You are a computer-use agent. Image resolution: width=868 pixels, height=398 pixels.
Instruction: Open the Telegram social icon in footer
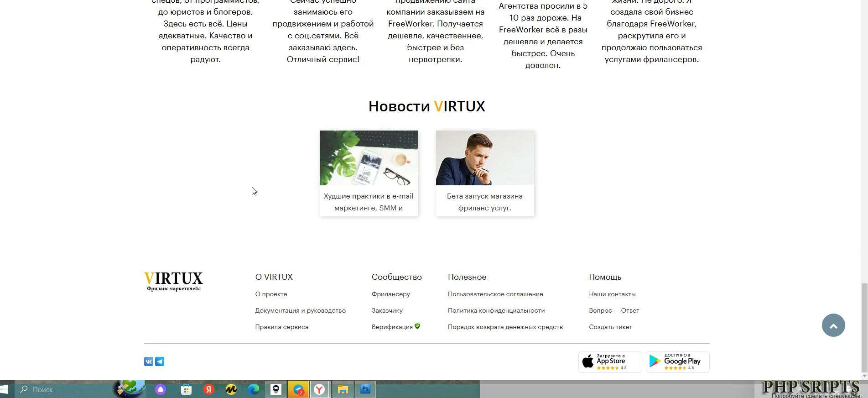(160, 361)
